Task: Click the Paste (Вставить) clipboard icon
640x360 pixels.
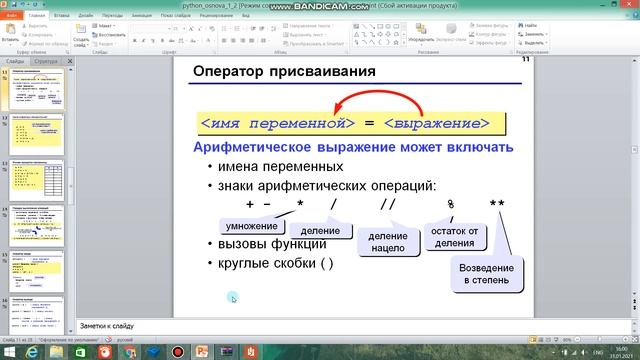Action: (10, 29)
